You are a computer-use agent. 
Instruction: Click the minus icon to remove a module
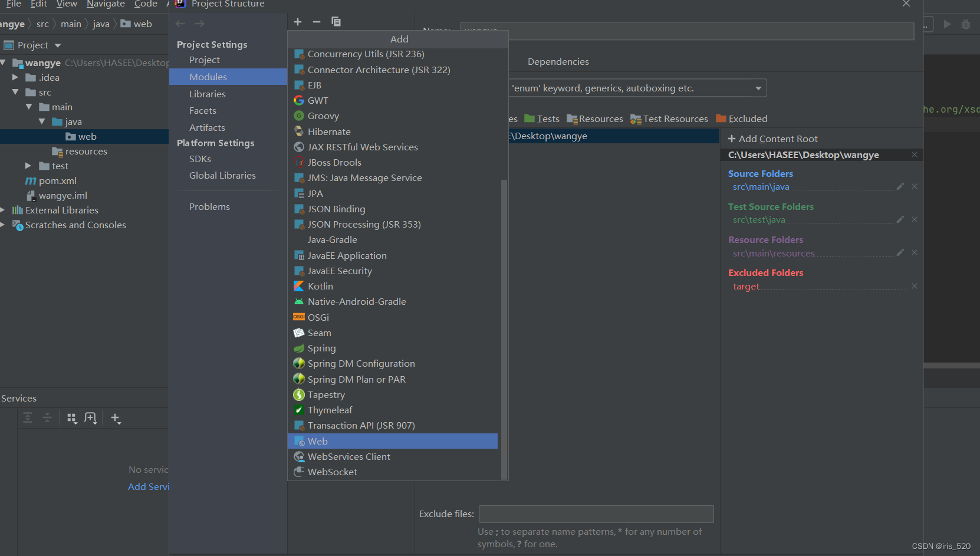pyautogui.click(x=317, y=22)
